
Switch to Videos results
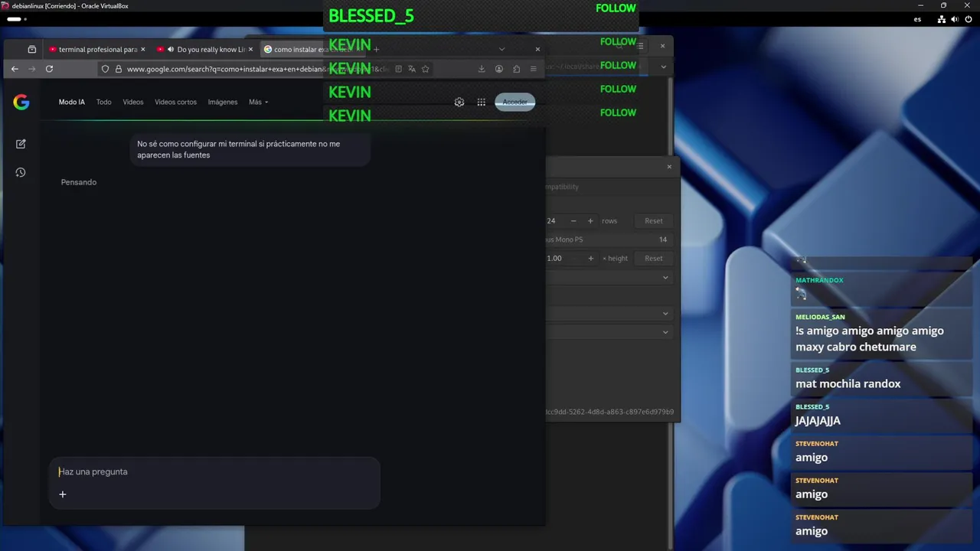[133, 102]
